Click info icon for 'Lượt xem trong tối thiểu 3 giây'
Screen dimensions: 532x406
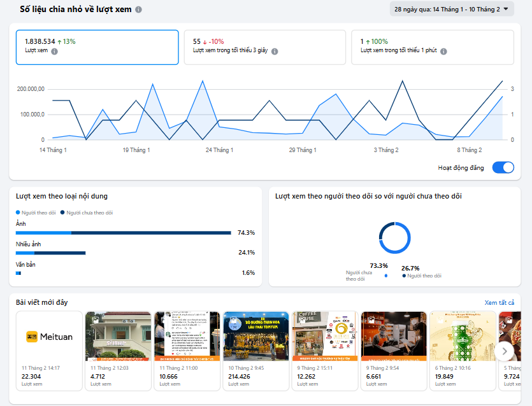point(274,52)
